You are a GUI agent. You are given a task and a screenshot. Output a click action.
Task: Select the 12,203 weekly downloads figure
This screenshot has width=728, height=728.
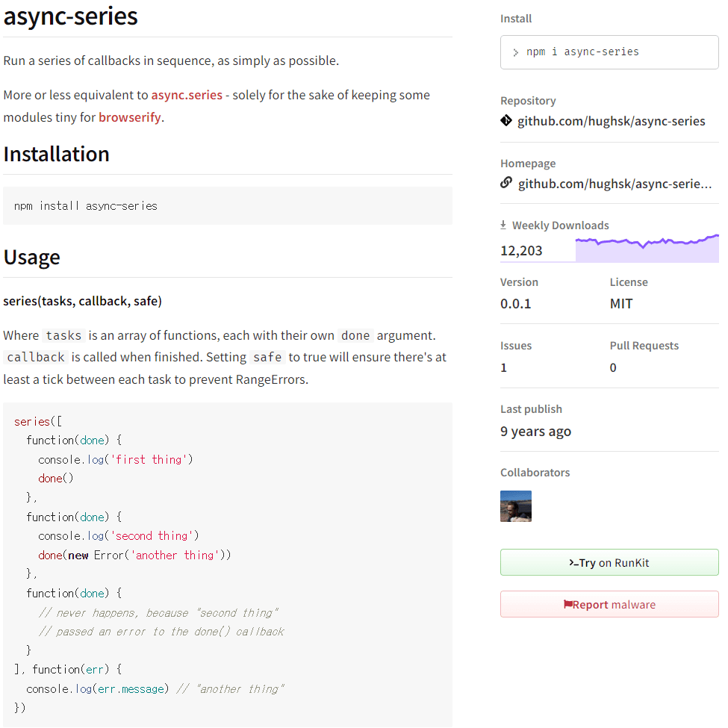(521, 251)
